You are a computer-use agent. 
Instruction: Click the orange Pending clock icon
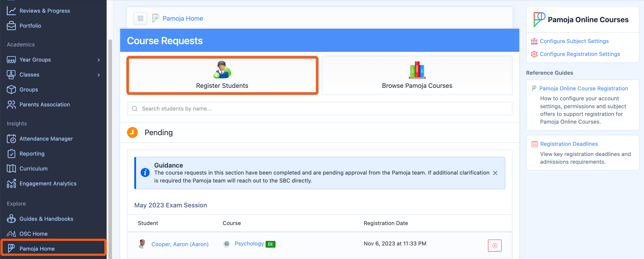[x=132, y=132]
